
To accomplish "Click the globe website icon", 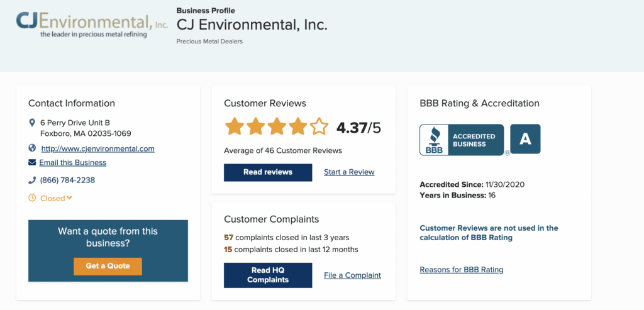I will click(x=32, y=148).
